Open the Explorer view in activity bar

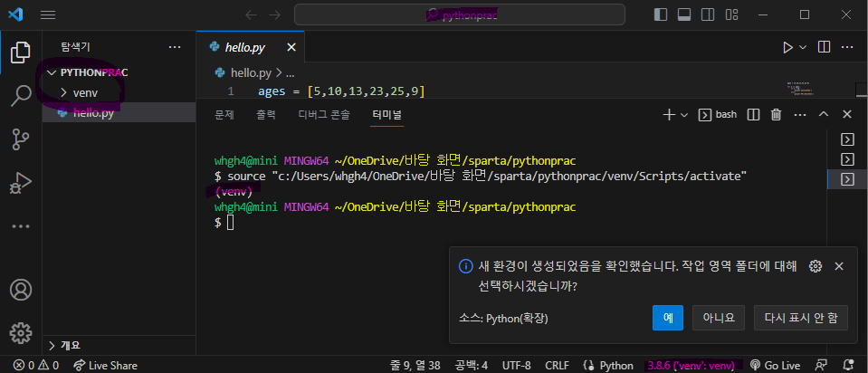21,52
